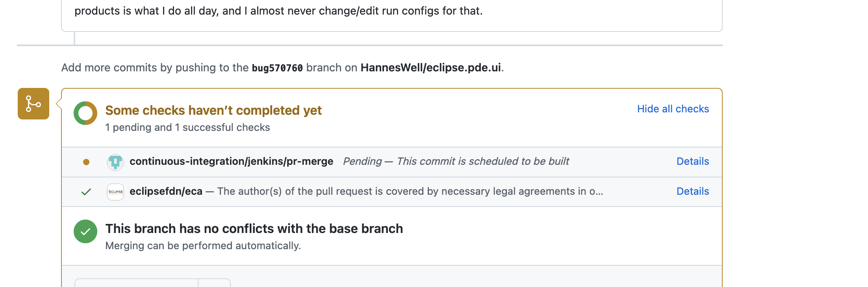Click the no conflicts with base branch heading
868x287 pixels.
tap(254, 229)
